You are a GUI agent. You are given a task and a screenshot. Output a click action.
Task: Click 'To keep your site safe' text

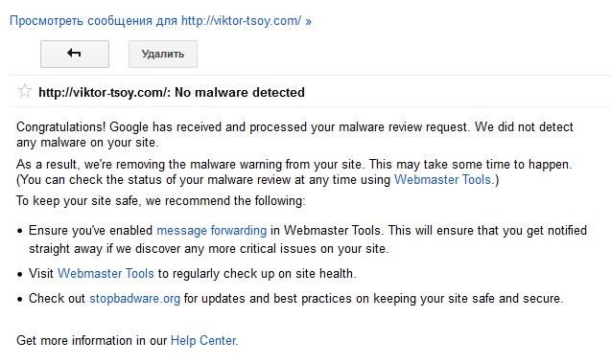161,201
